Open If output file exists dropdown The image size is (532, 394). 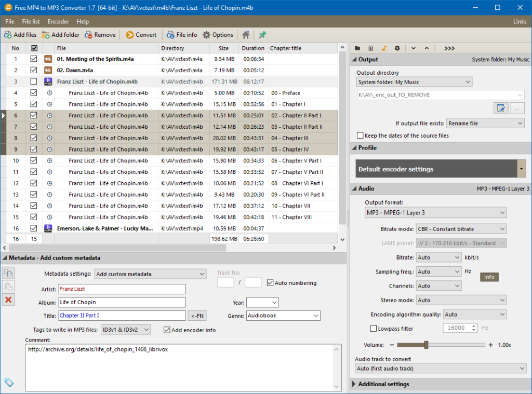[486, 124]
